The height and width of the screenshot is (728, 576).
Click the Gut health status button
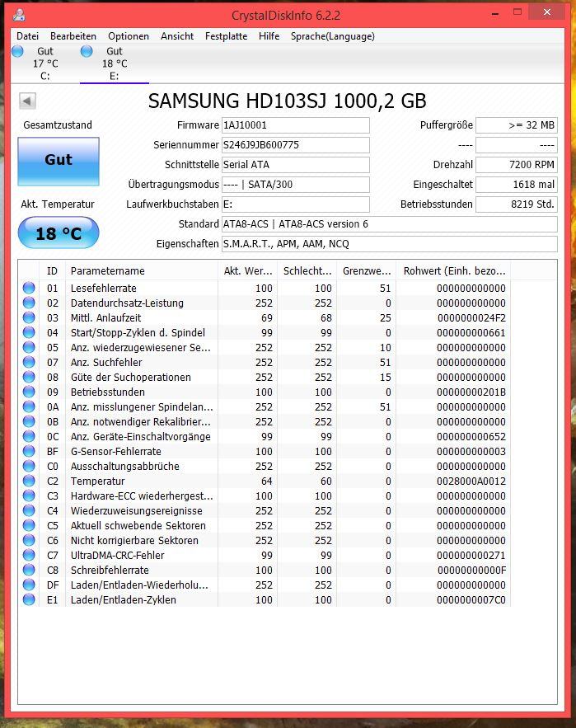click(x=59, y=161)
